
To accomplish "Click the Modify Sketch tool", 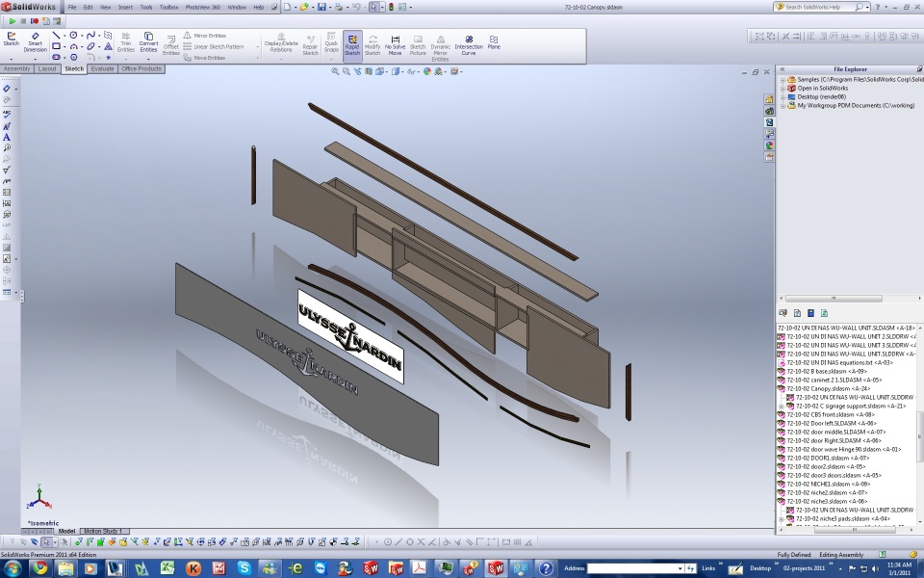I will 372,45.
